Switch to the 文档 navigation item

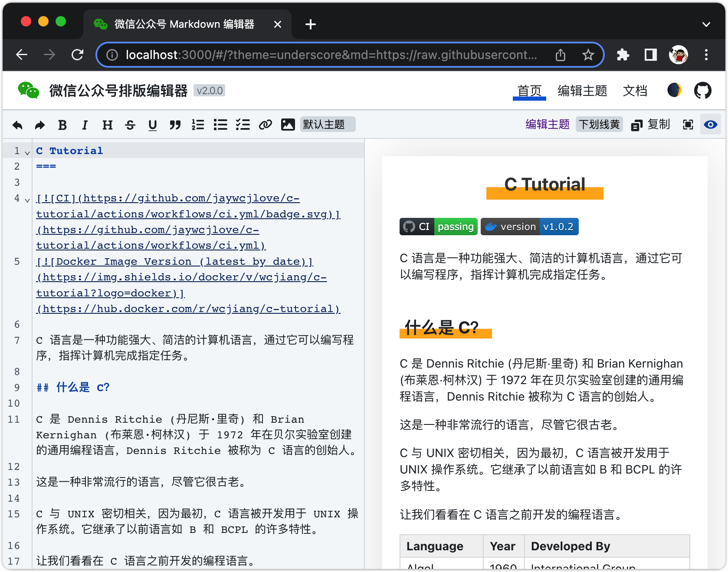(635, 91)
